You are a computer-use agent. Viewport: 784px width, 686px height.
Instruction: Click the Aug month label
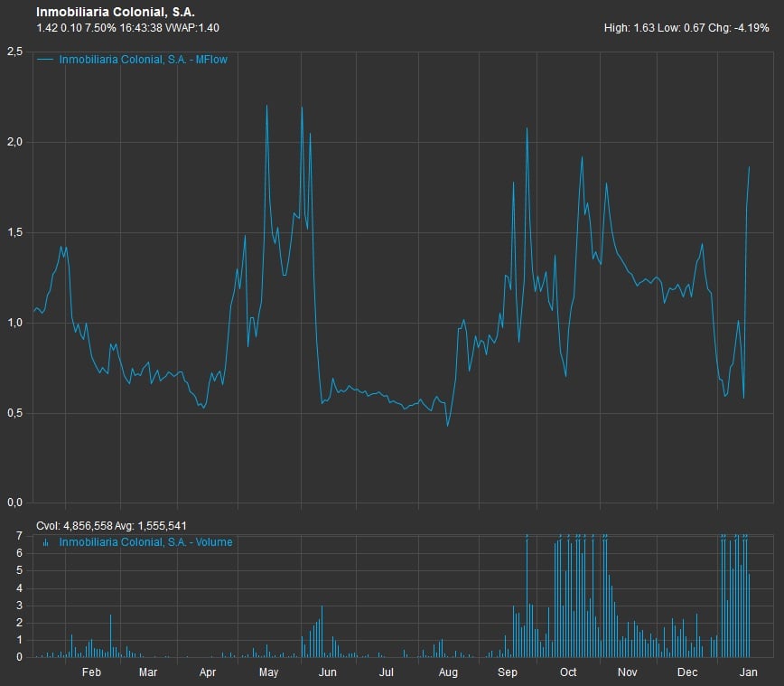[448, 672]
